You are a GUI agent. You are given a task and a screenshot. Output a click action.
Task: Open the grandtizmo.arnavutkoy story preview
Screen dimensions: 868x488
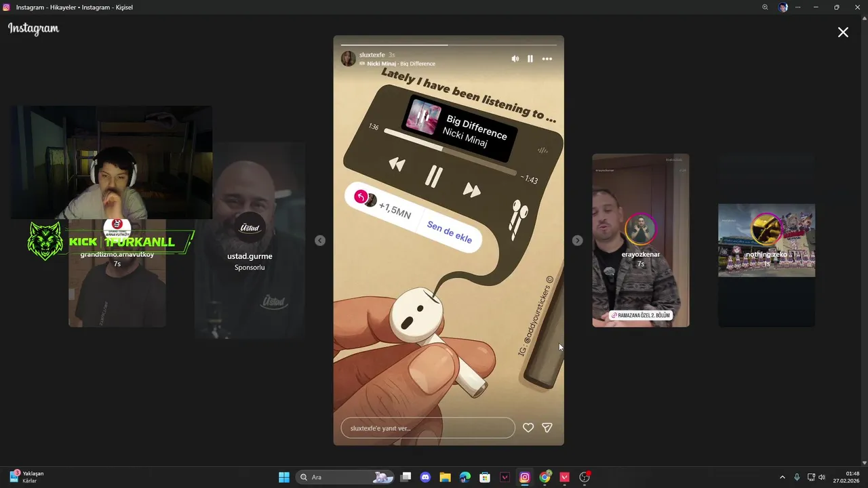(x=117, y=273)
